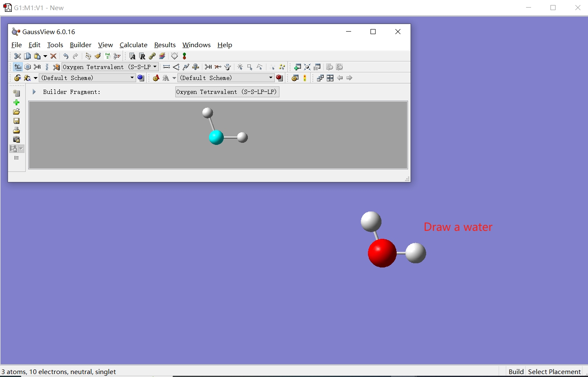Click the Save Image camera icon

point(16,139)
